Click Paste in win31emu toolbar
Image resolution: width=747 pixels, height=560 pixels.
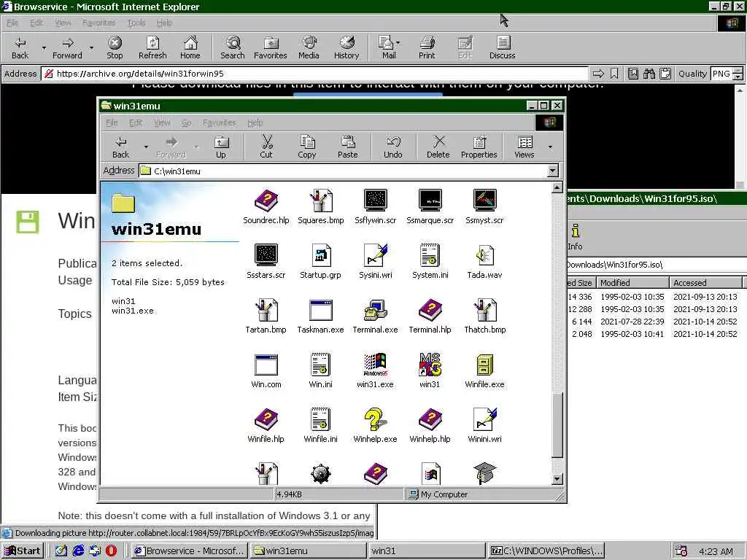[348, 147]
